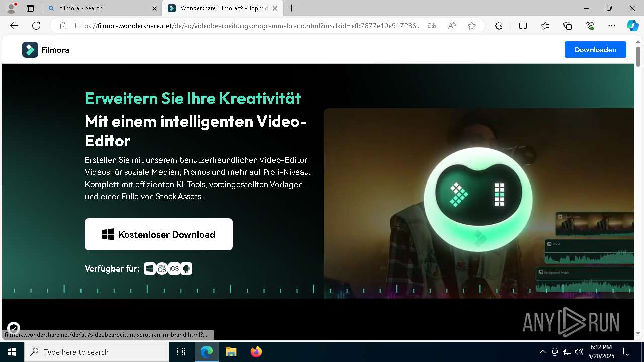This screenshot has height=362, width=644.
Task: Toggle Split screen icon
Action: pos(523,26)
